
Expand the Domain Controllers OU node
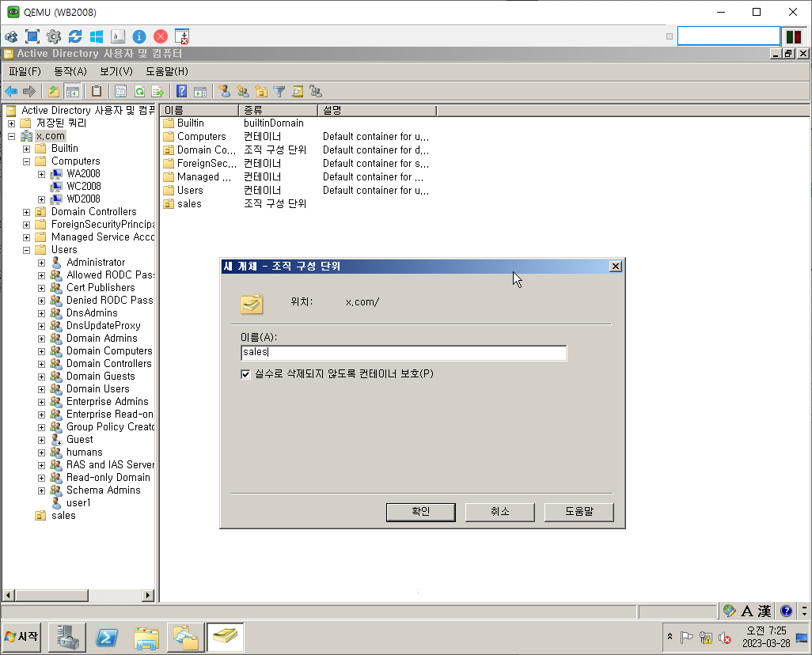point(26,212)
